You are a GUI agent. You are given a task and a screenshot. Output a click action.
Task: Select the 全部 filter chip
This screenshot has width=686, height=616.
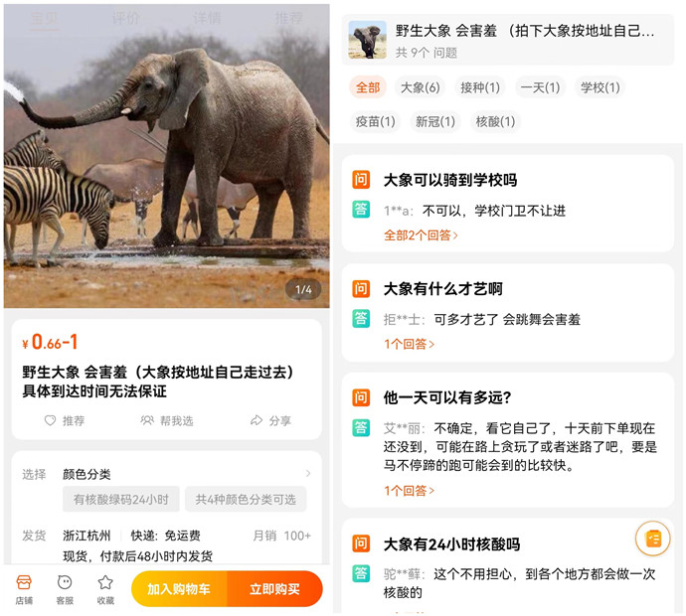point(368,87)
